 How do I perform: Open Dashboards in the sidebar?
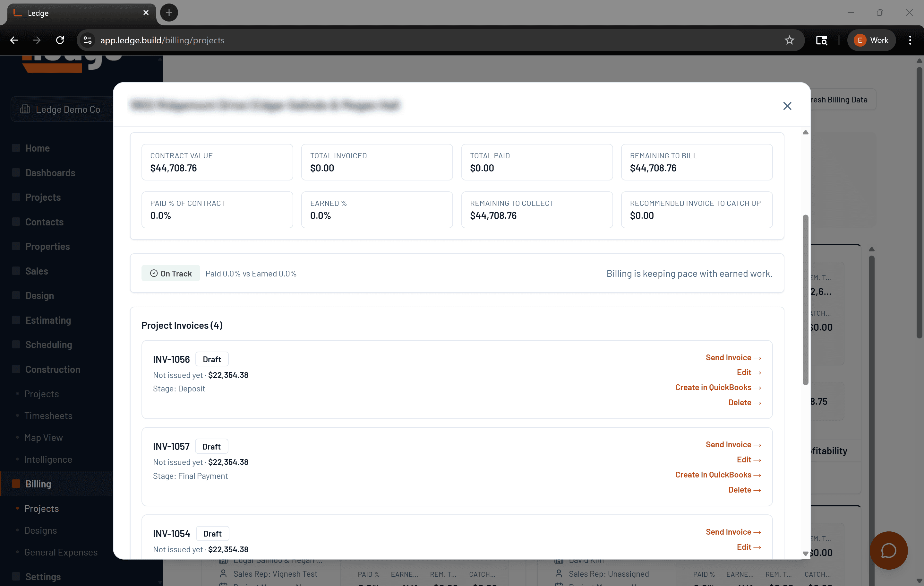coord(50,173)
